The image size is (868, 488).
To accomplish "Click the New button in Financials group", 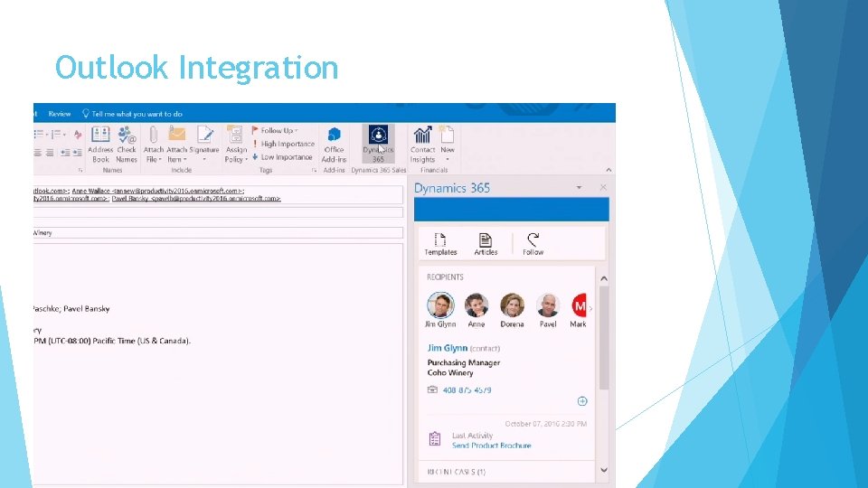I will click(x=448, y=145).
